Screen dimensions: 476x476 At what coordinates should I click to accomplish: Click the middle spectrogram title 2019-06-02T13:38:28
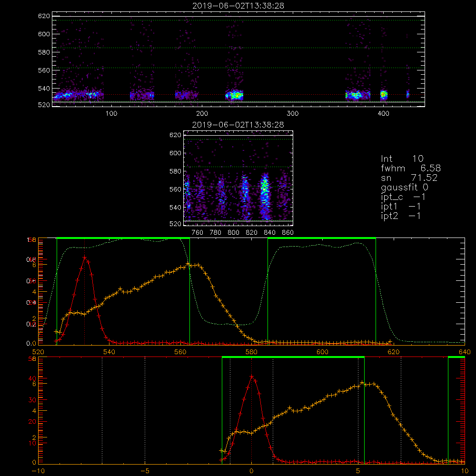pyautogui.click(x=238, y=125)
